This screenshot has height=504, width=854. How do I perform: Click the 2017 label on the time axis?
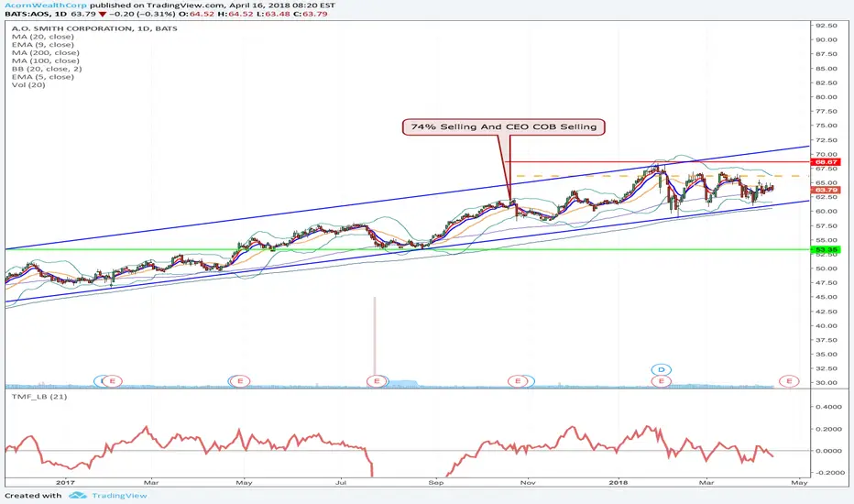pos(65,483)
